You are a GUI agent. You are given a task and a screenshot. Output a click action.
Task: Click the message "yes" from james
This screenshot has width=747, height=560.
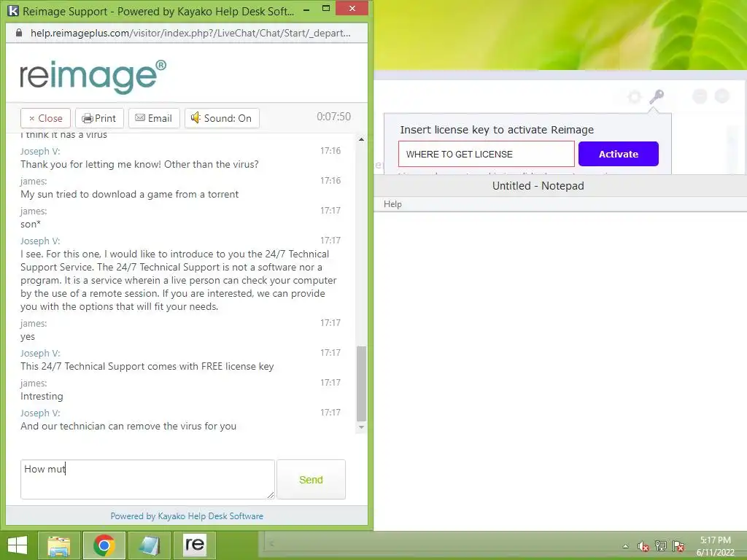[x=28, y=337]
